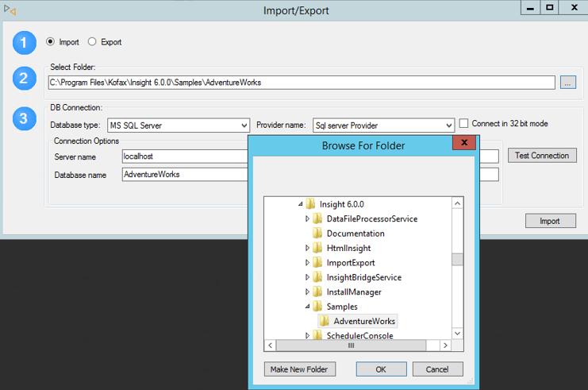
Task: Collapse the Samples folder node
Action: click(x=308, y=307)
